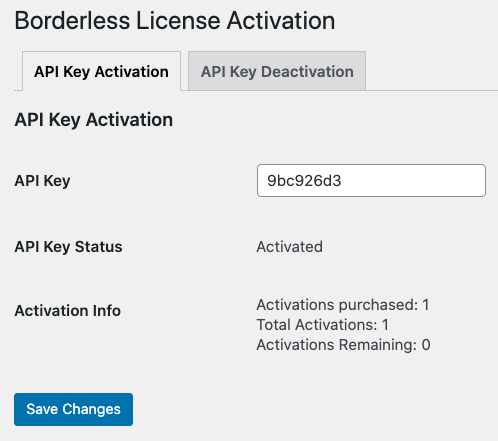Click the empty space inside API Key field
Screen dimensions: 498x441
click(413, 180)
